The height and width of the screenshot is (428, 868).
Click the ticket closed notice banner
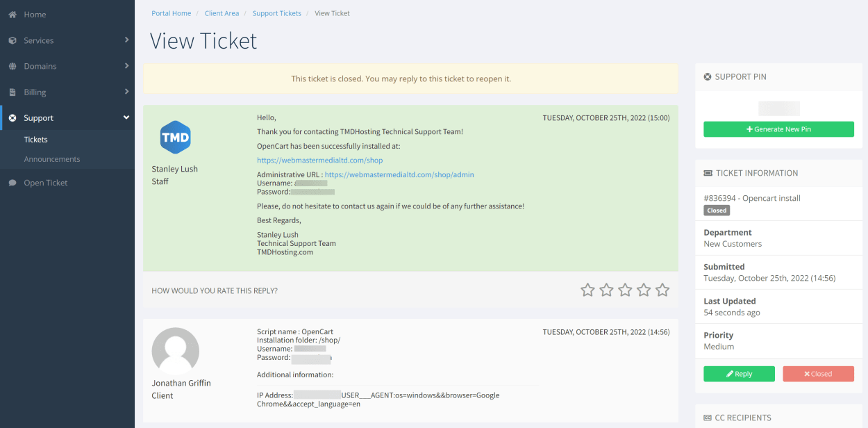click(x=410, y=79)
